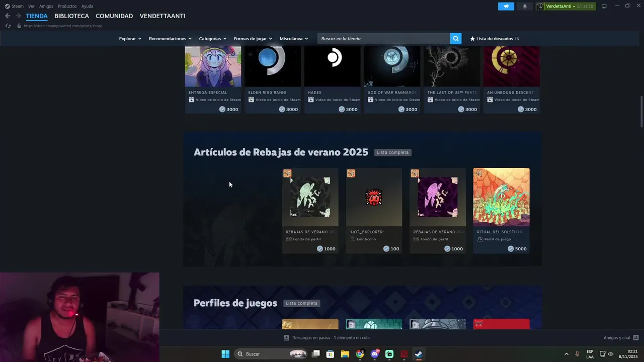Open the Windows Start menu
This screenshot has width=644, height=362.
(225, 354)
